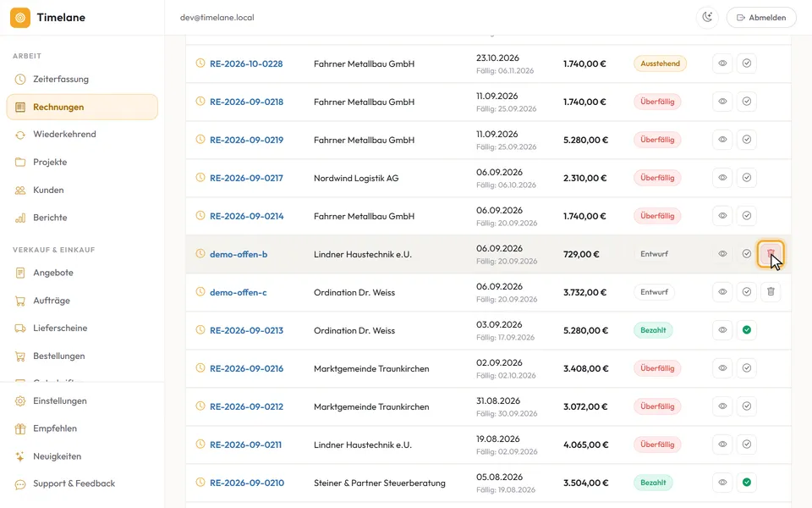Preview demo-offen-b via eye icon
This screenshot has width=812, height=508.
coord(722,254)
